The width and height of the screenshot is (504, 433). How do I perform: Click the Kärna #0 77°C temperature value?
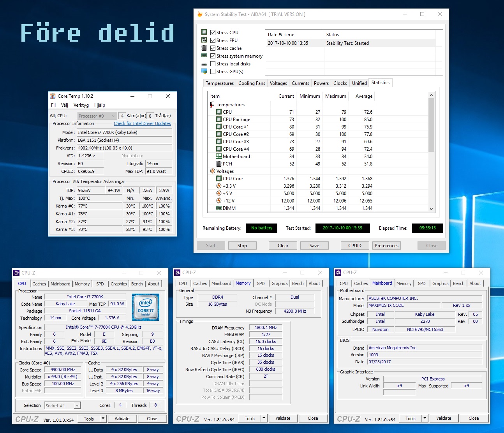99,206
